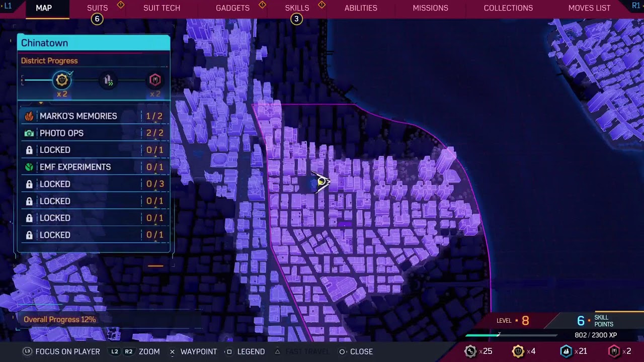This screenshot has height=362, width=644.
Task: Switch to the SUIT TECH tab
Action: [162, 8]
